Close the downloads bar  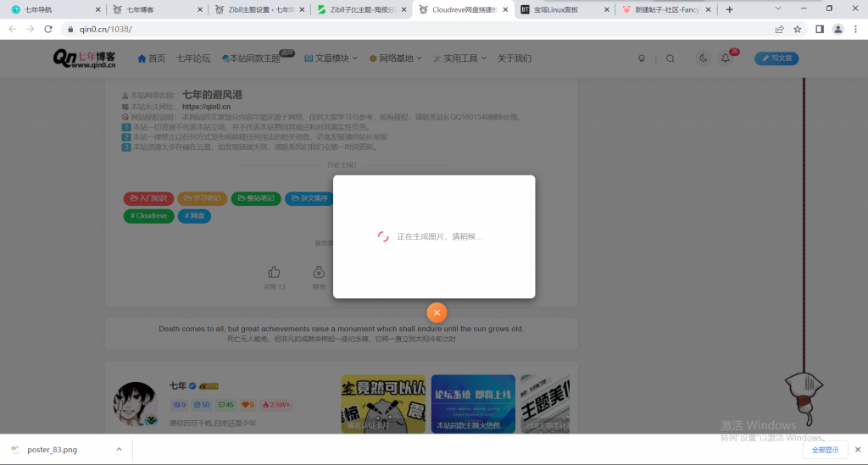click(858, 450)
